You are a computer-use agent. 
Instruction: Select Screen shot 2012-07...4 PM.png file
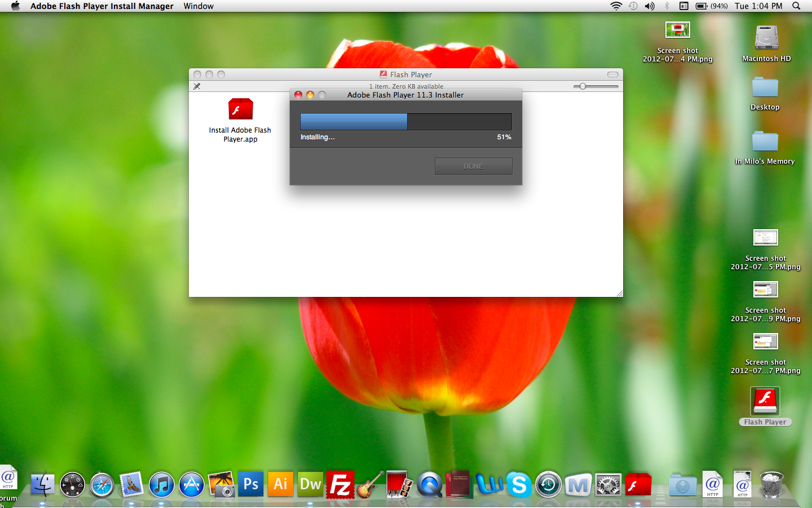click(x=678, y=29)
